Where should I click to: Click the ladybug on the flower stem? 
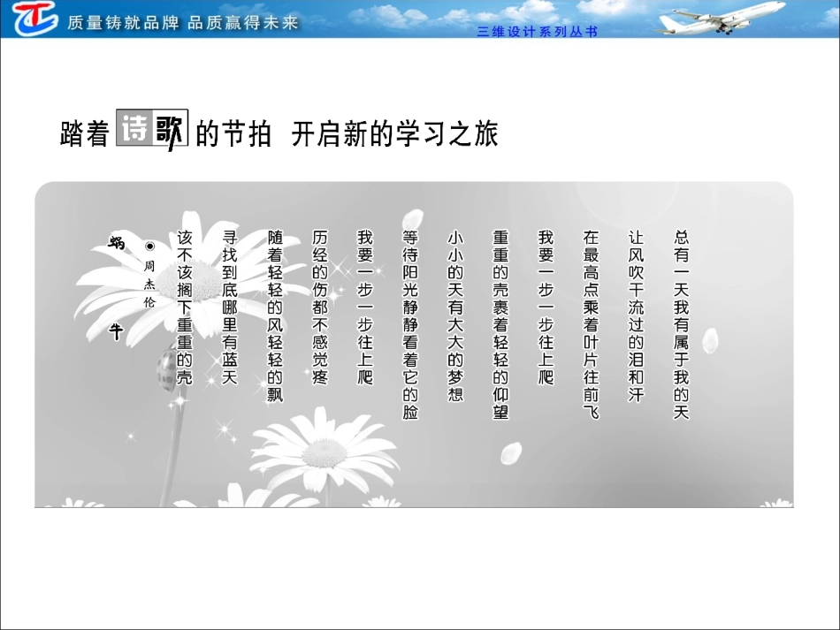click(166, 370)
